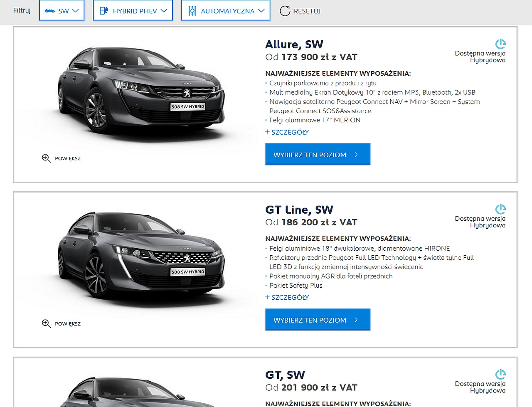Open the HYBRID PHEV fuel filter dropdown
The image size is (532, 407).
[133, 10]
